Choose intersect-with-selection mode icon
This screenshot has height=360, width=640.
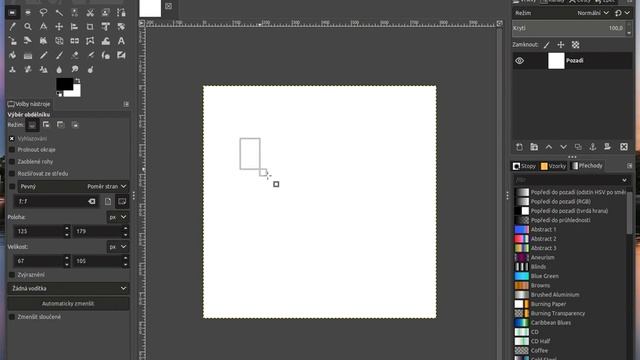75,125
